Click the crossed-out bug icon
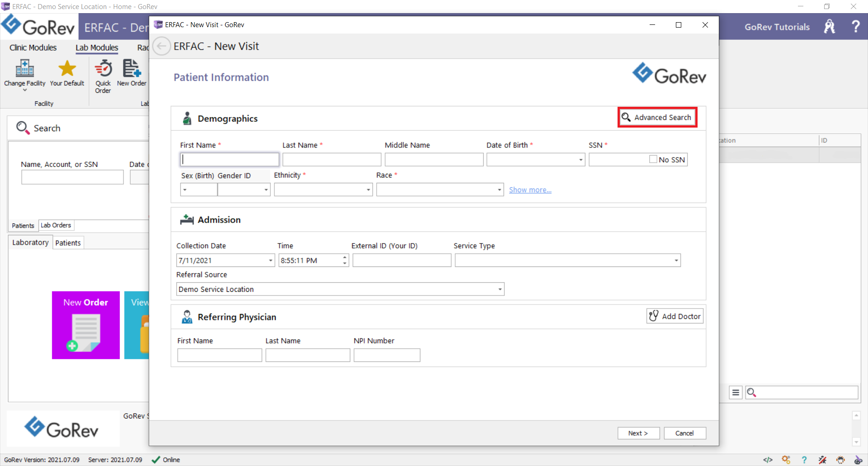The height and width of the screenshot is (466, 868). click(822, 460)
